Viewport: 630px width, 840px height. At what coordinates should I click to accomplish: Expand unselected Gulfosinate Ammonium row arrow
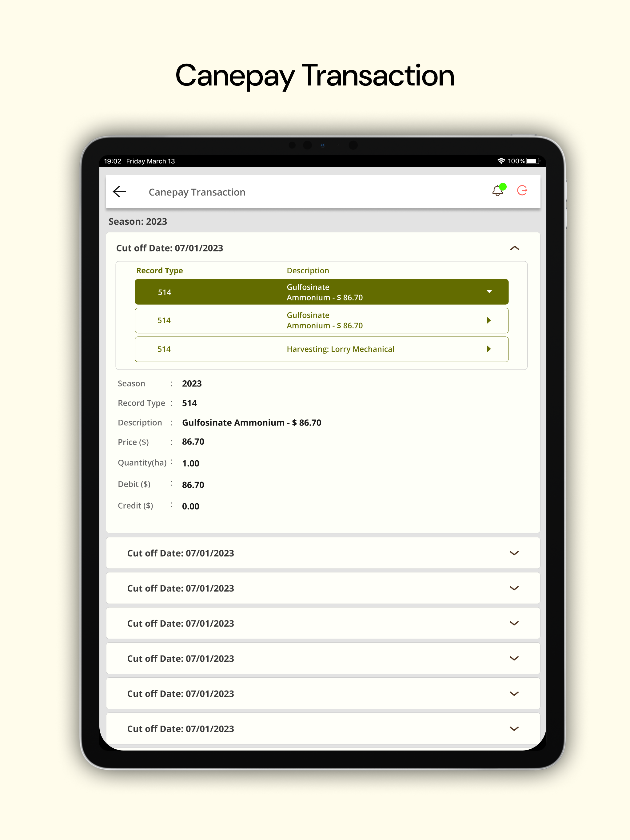tap(489, 320)
